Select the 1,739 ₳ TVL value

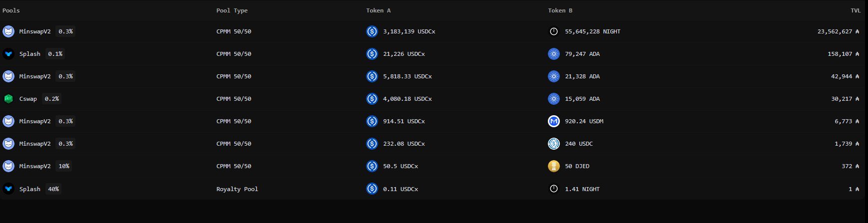tap(847, 144)
